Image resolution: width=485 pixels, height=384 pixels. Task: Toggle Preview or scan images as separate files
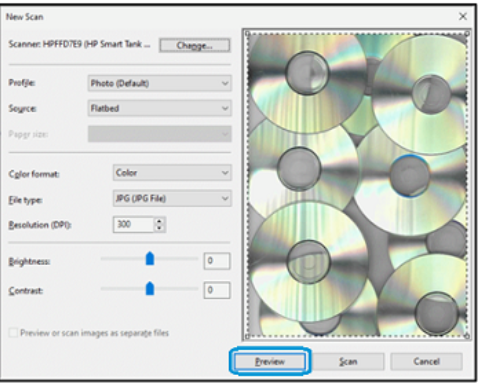click(13, 333)
